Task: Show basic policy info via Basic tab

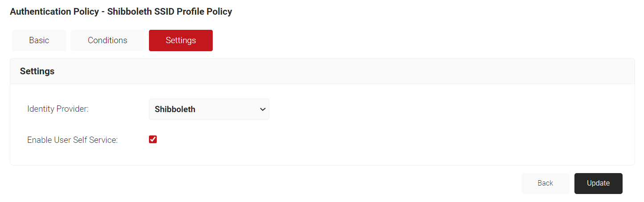Action: point(39,40)
